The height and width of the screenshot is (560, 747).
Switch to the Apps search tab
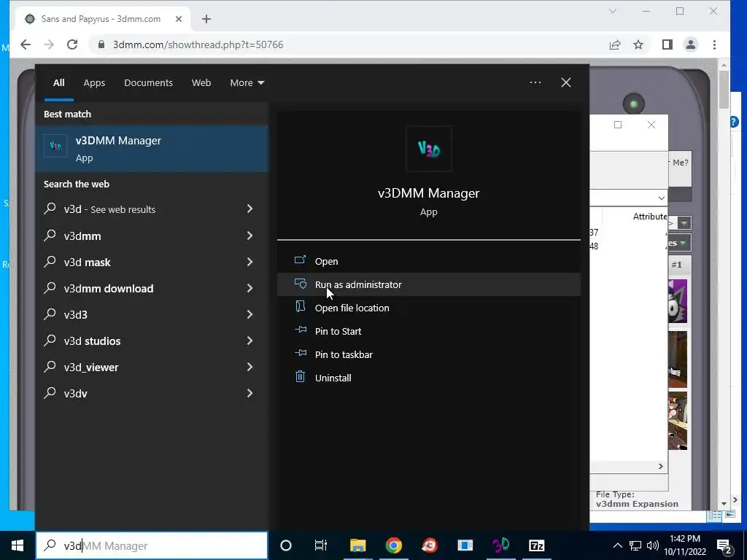tap(94, 83)
